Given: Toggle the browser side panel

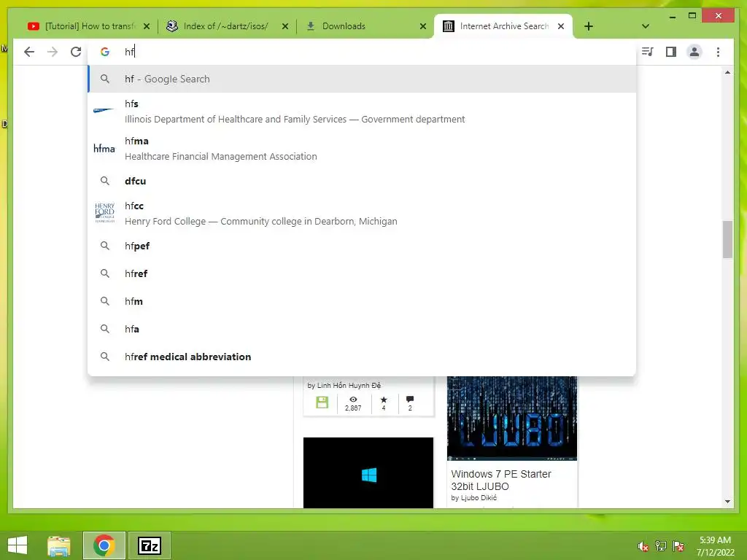Looking at the screenshot, I should tap(671, 52).
